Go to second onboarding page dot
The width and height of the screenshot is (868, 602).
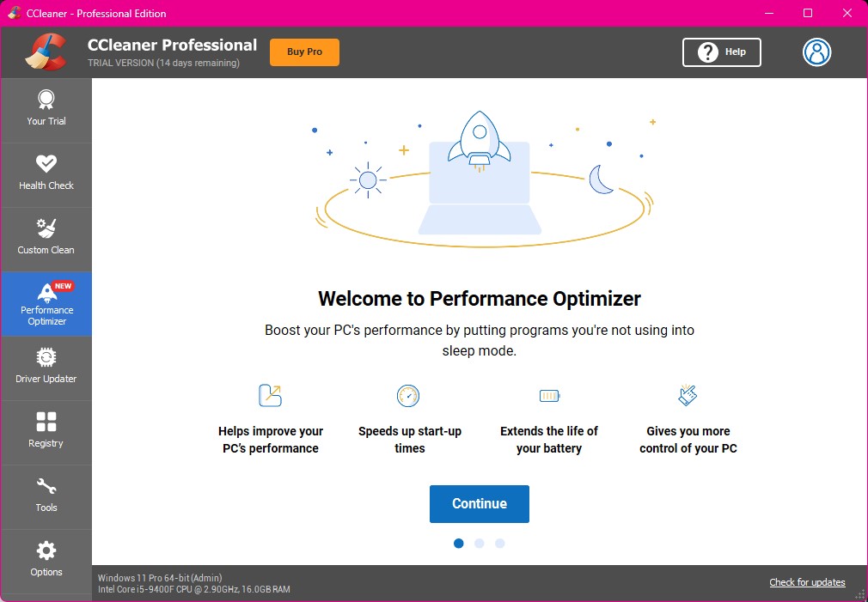480,544
